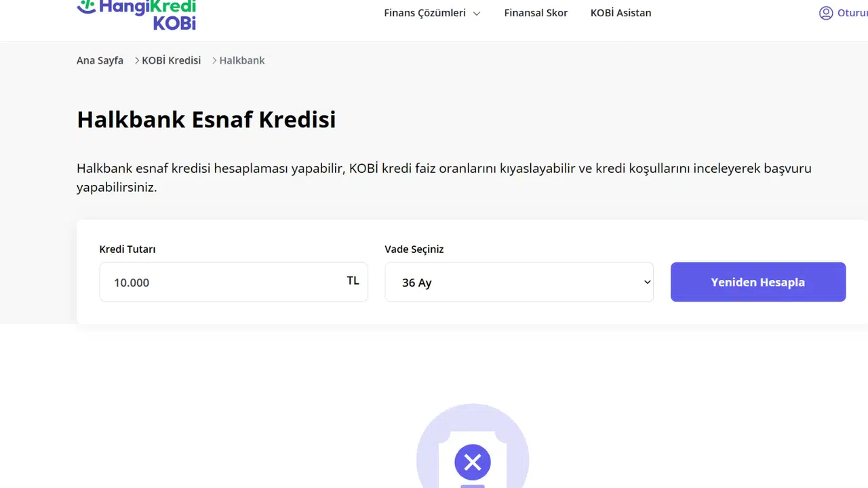The width and height of the screenshot is (868, 488).
Task: Expand the Finans Çözümleri menu
Action: [x=425, y=13]
